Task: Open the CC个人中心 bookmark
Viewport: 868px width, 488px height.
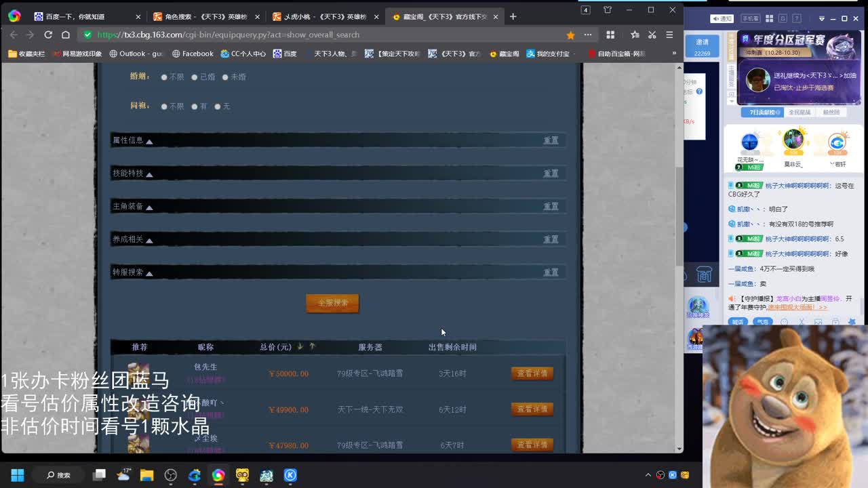Action: 243,54
